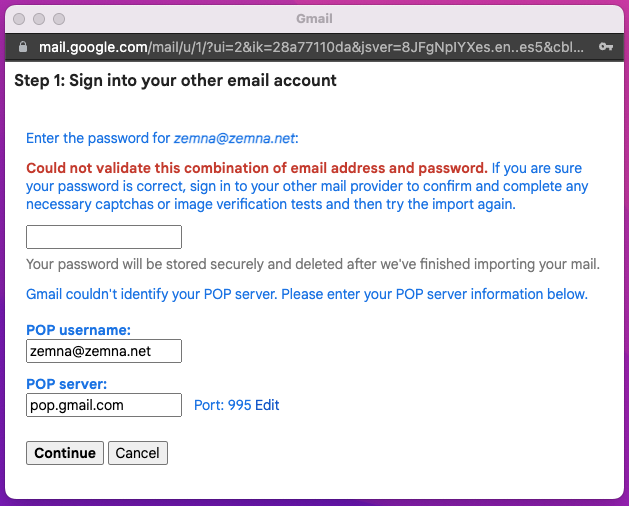The height and width of the screenshot is (506, 629).
Task: Click the Gmail window title
Action: point(314,18)
